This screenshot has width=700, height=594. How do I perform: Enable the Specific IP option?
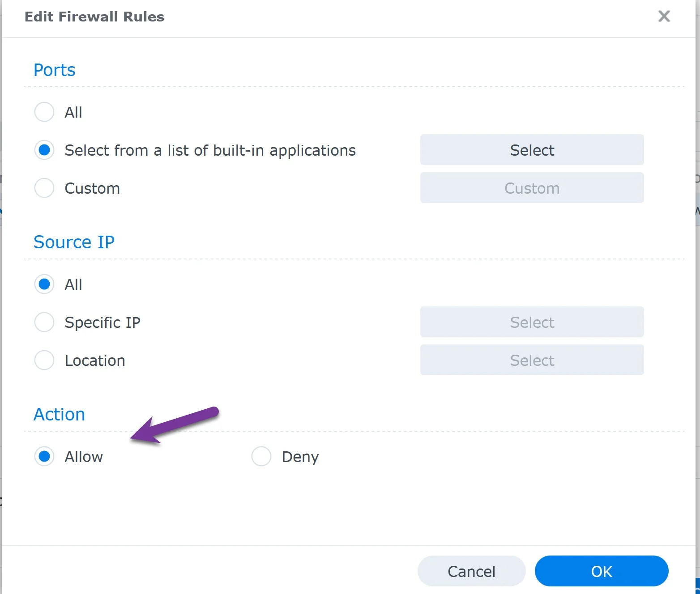tap(44, 322)
